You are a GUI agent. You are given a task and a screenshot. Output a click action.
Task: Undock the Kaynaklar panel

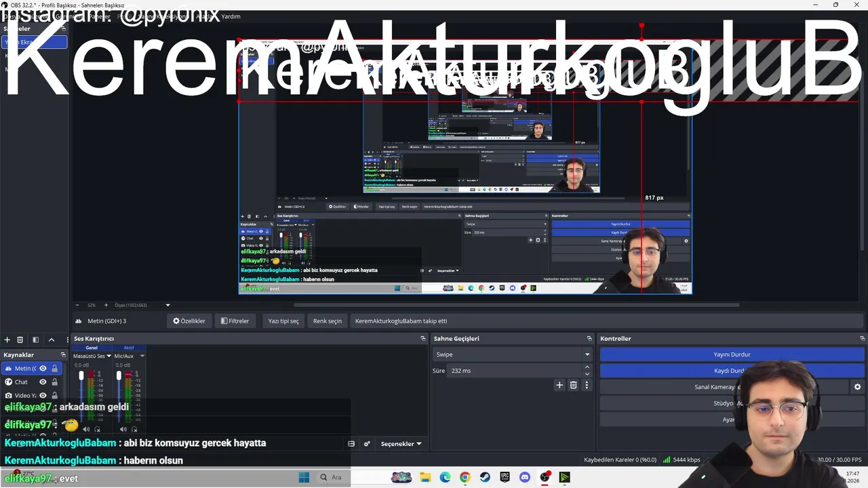[63, 354]
